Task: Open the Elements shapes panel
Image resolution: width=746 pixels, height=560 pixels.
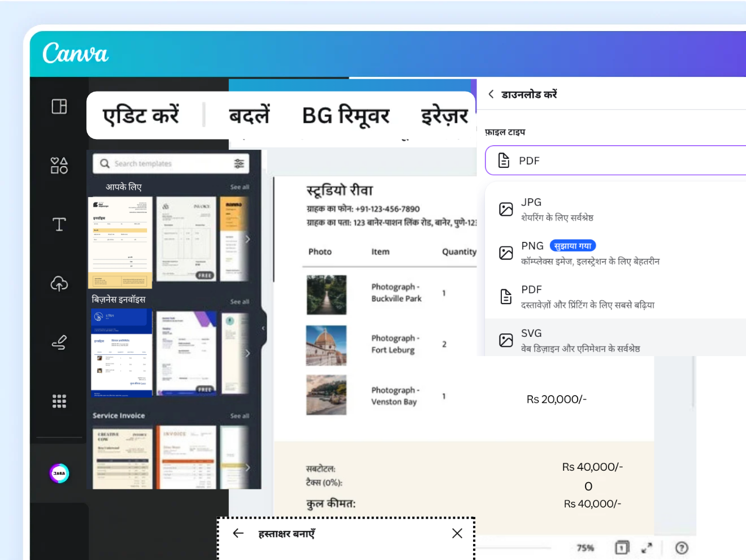Action: point(59,165)
